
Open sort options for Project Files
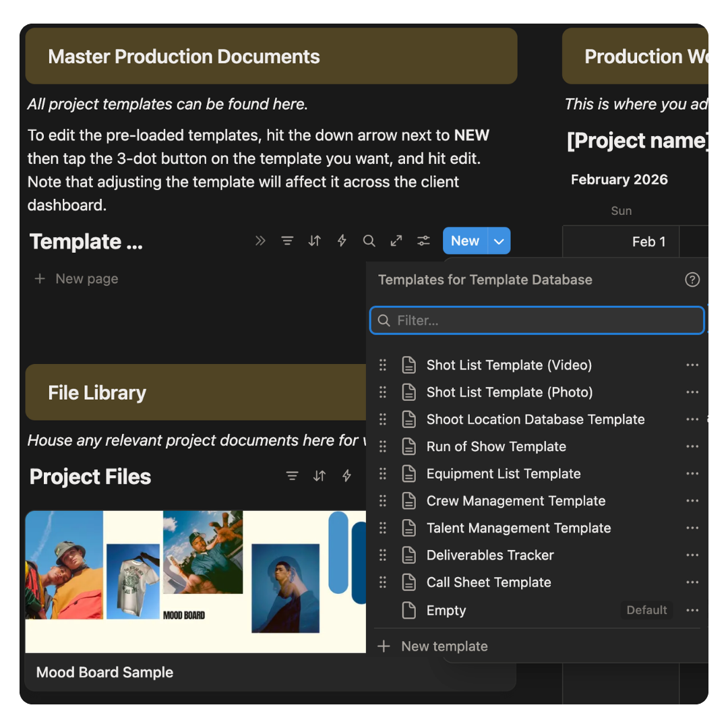pos(319,476)
